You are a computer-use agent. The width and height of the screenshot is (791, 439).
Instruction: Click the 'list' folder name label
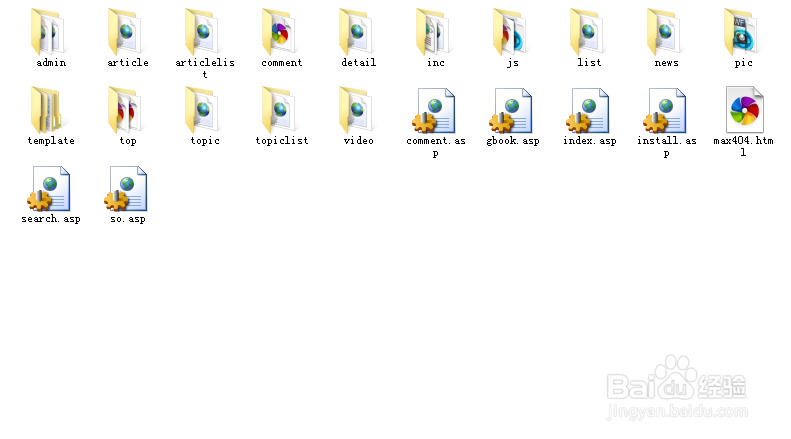click(x=589, y=63)
